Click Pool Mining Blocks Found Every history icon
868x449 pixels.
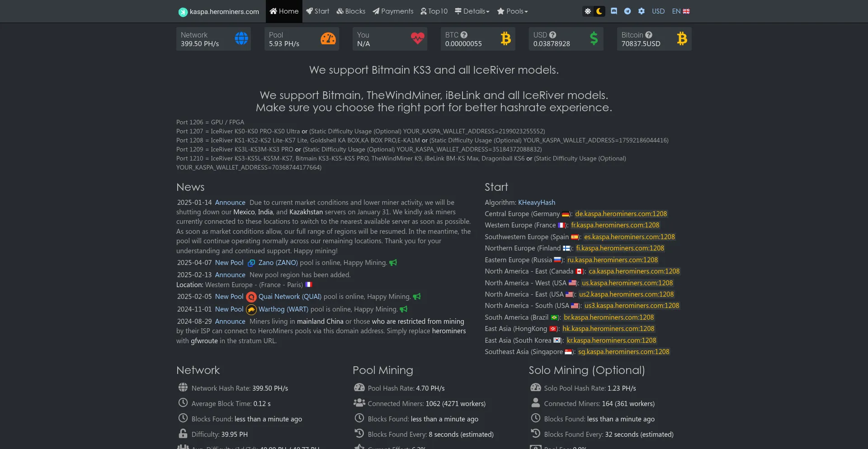coord(359,434)
